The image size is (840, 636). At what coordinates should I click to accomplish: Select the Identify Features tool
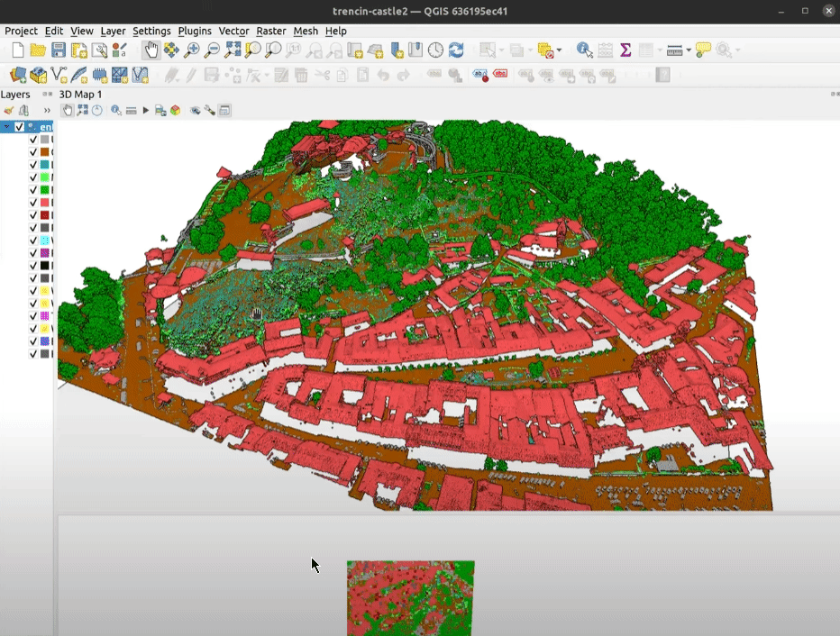coord(584,50)
